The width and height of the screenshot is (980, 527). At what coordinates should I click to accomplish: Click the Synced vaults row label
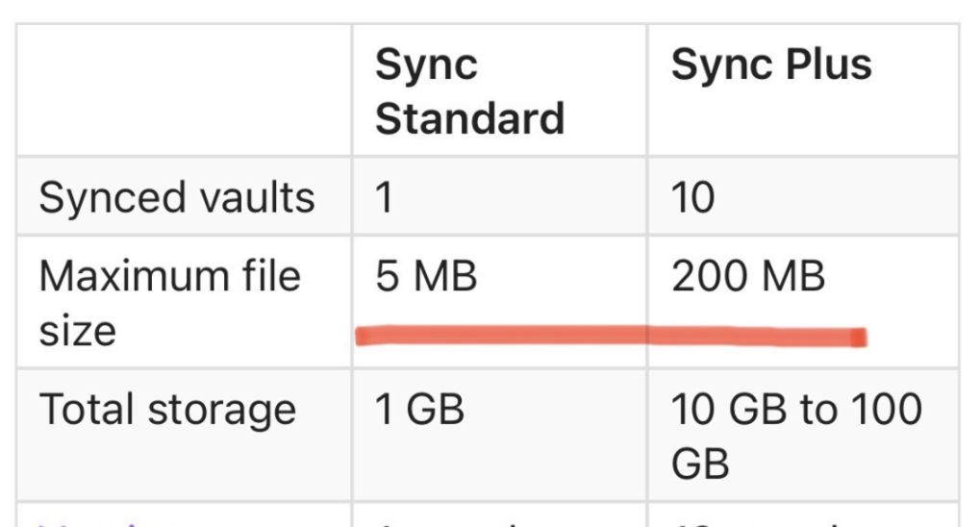pyautogui.click(x=177, y=198)
